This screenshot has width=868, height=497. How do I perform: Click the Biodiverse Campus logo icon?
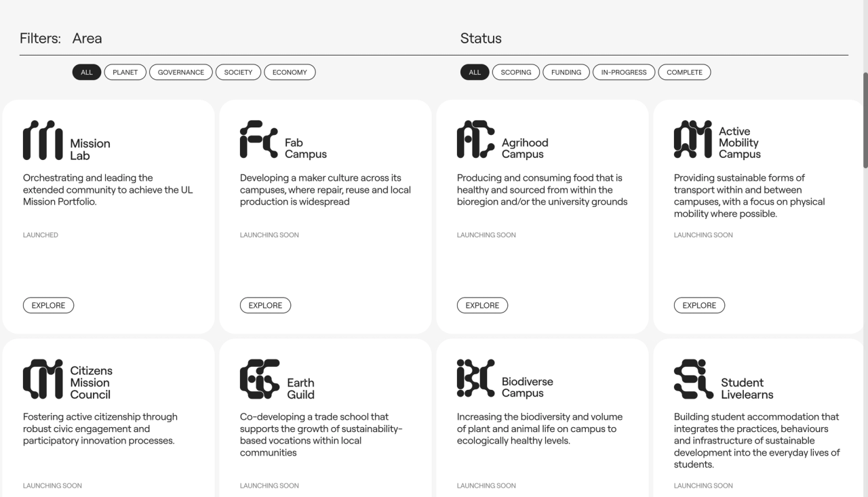click(x=474, y=378)
